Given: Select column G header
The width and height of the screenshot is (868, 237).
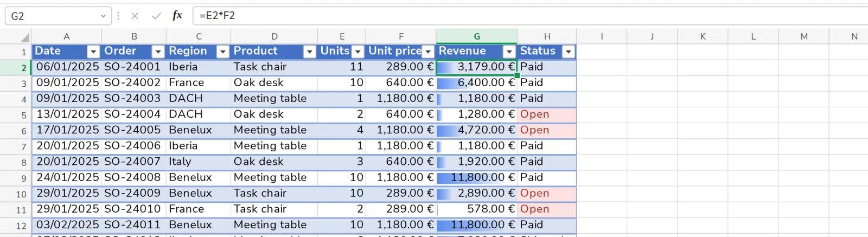Looking at the screenshot, I should 477,36.
